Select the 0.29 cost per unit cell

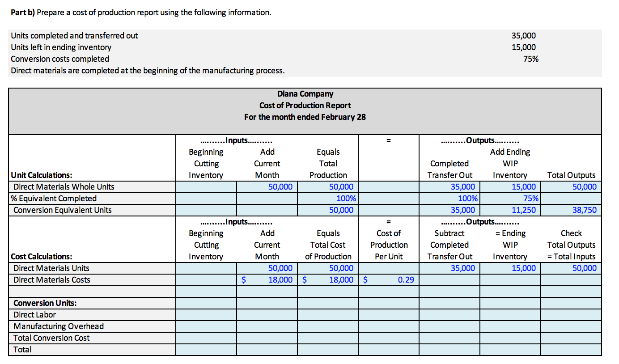[x=389, y=280]
